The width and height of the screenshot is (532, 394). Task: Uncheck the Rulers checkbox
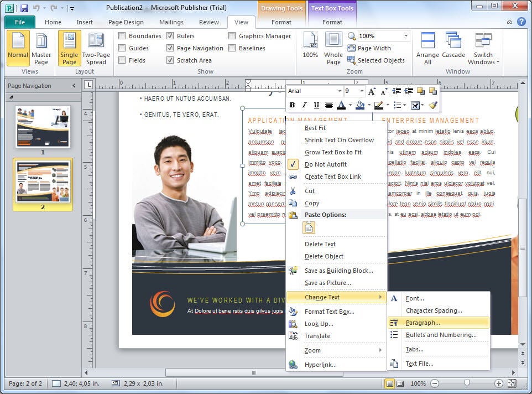click(170, 36)
